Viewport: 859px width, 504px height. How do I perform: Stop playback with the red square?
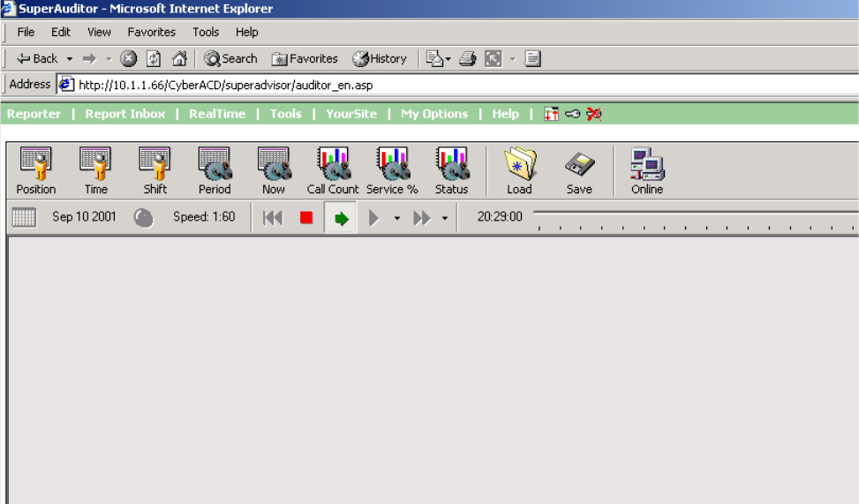coord(306,218)
